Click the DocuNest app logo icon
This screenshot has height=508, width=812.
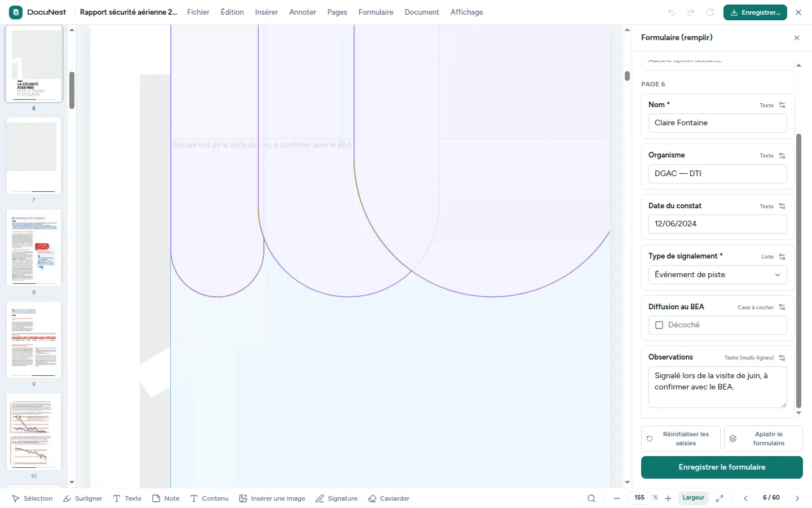[16, 12]
